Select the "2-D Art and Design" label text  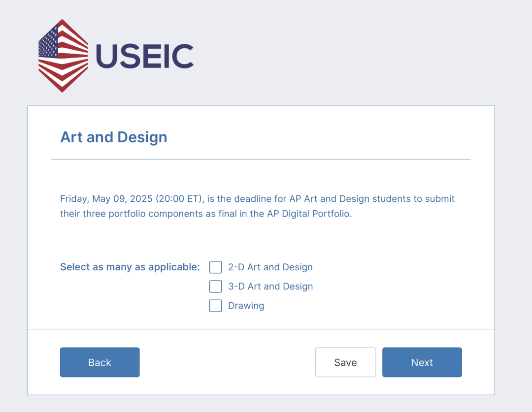(x=270, y=267)
